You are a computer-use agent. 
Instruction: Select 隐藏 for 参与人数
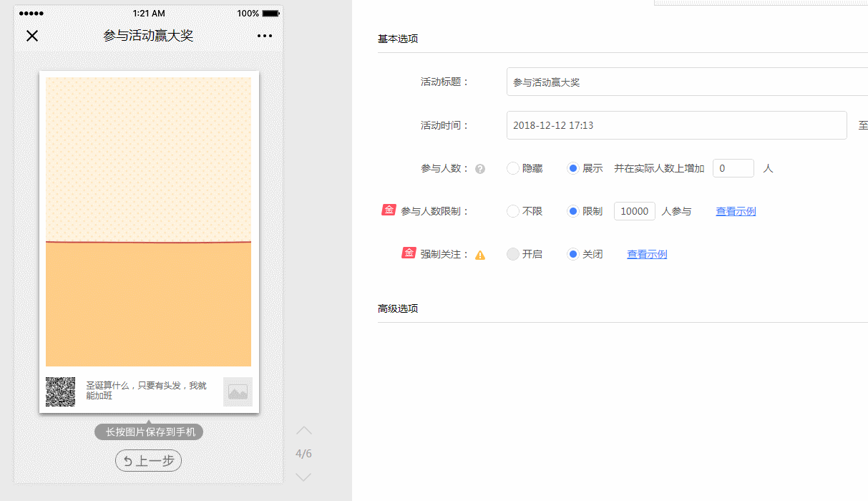(x=512, y=168)
